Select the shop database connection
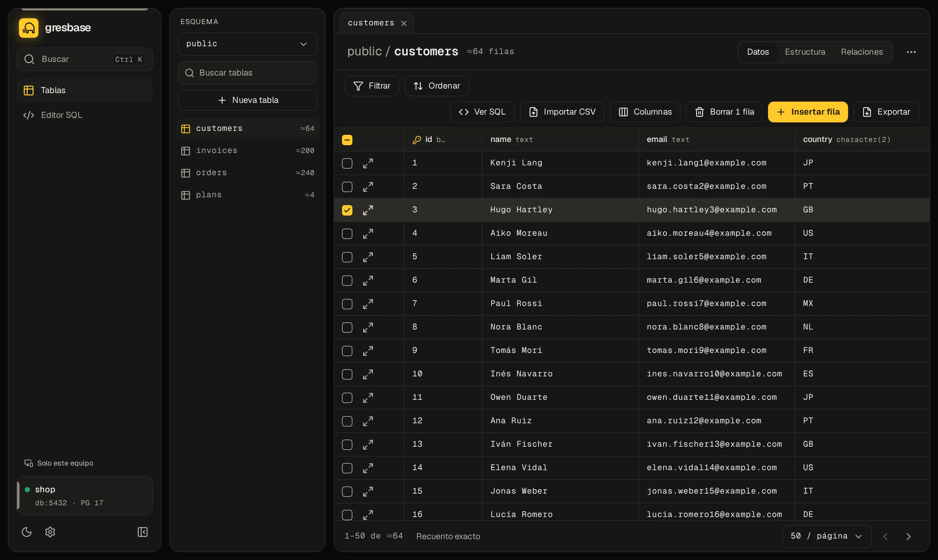938x560 pixels. 85,496
